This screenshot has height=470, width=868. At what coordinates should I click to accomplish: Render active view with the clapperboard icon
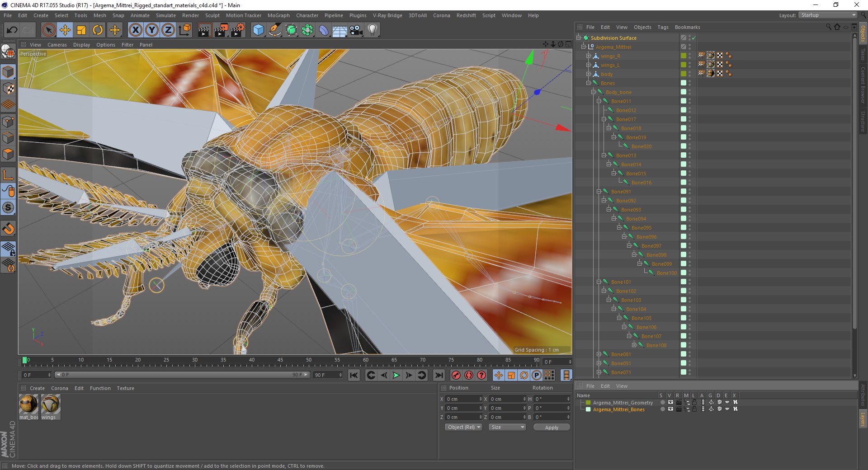[x=204, y=30]
